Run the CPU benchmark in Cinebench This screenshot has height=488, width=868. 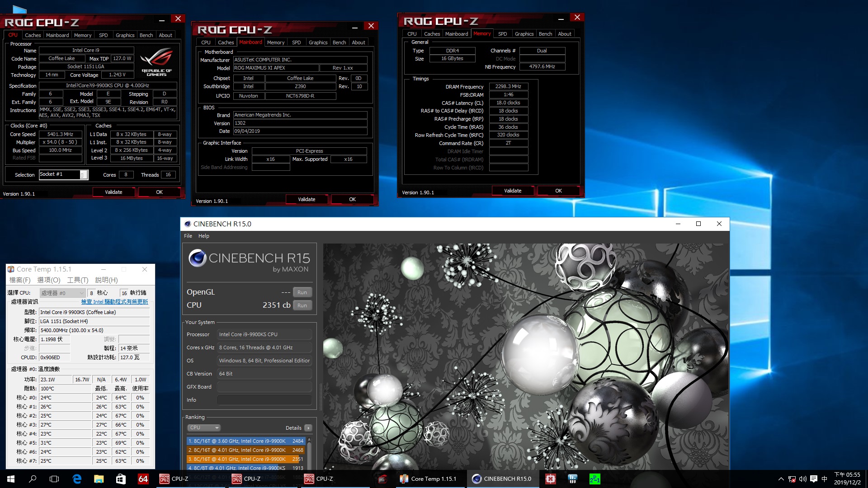click(302, 305)
